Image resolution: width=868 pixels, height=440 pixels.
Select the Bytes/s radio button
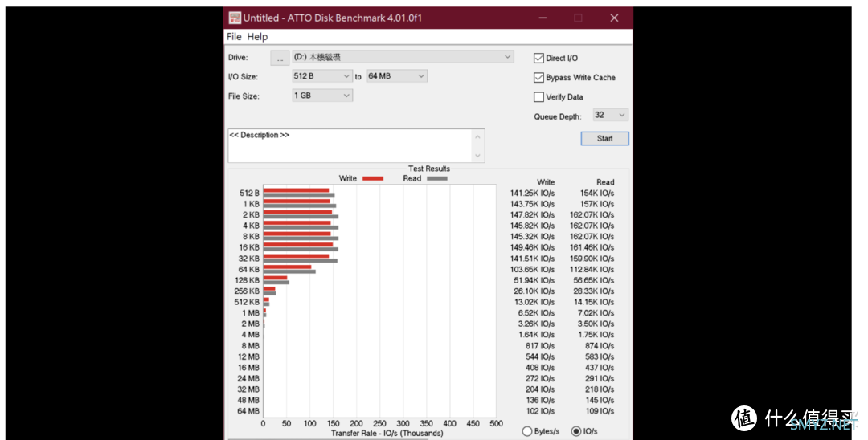point(527,431)
